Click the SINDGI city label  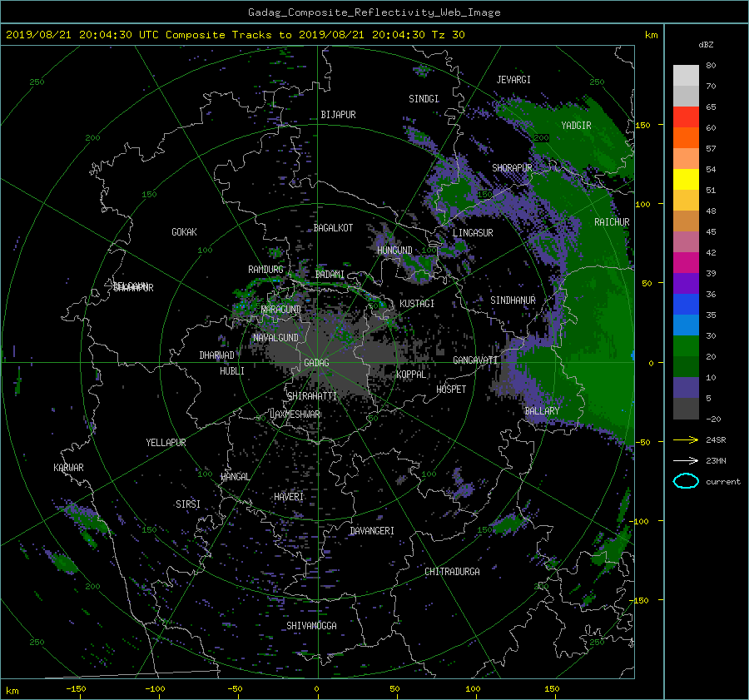click(x=424, y=98)
